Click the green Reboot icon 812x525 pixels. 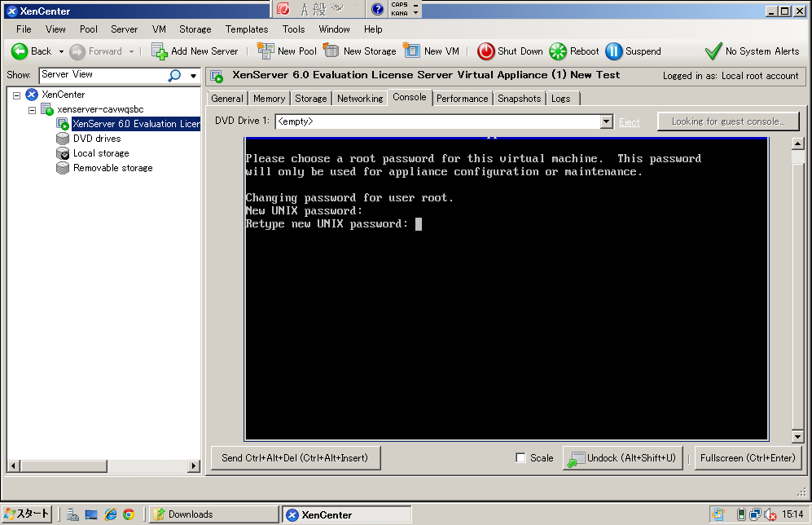pyautogui.click(x=558, y=51)
